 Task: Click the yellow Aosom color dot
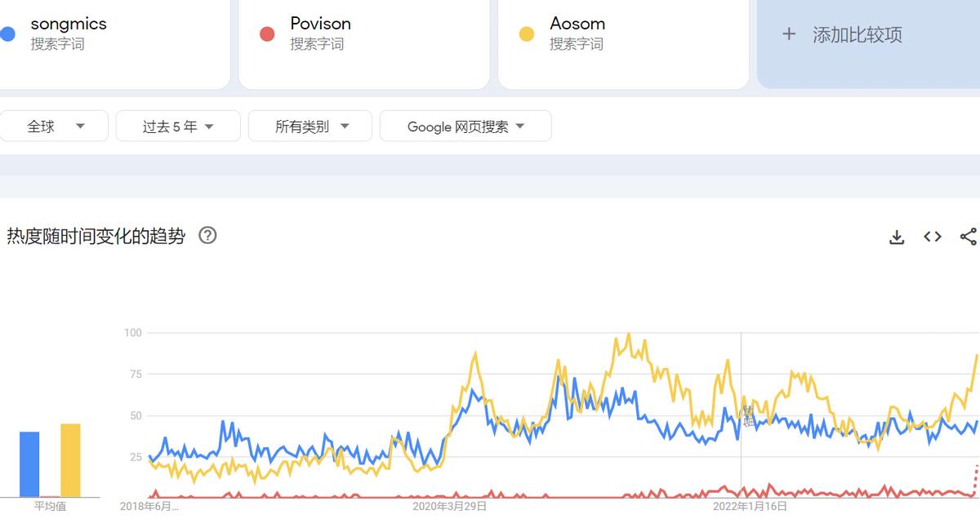click(x=527, y=34)
